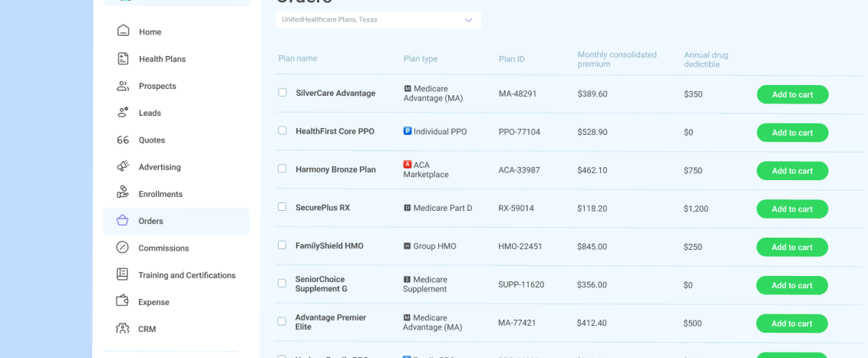Add Harmony Bronze Plan to cart
The image size is (868, 358).
point(792,170)
